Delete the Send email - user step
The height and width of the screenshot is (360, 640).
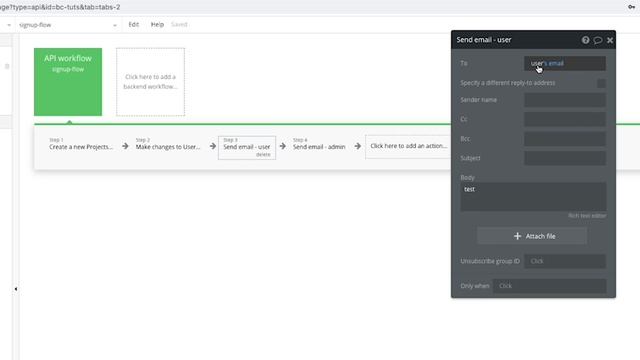(x=263, y=155)
